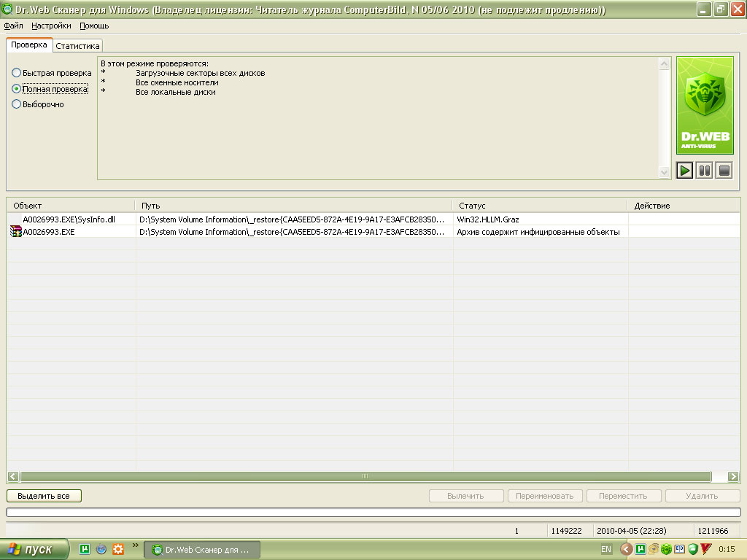Click the archive icon next to A0026993.EXE
Screen dimensions: 747x560
pyautogui.click(x=16, y=231)
